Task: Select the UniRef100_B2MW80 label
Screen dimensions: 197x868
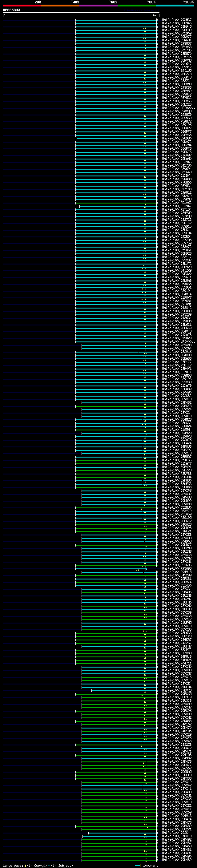Action: tap(177, 389)
